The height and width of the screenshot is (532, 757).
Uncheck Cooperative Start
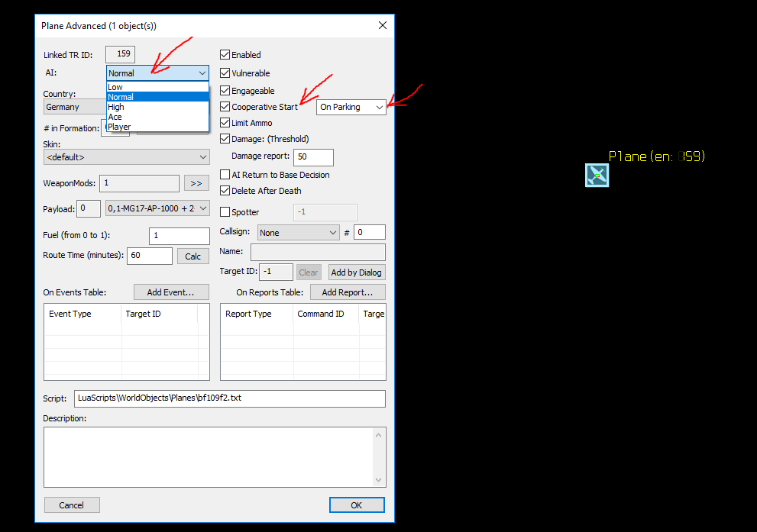coord(225,106)
